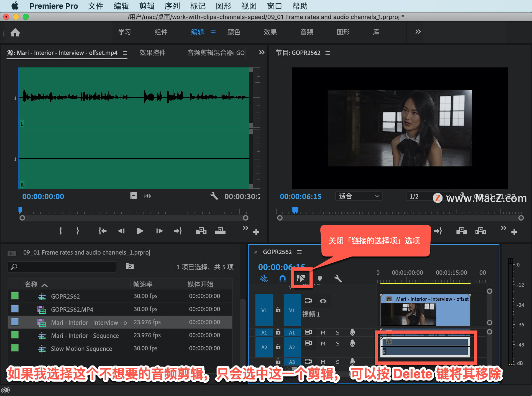Go to In point in Source monitor
This screenshot has height=396, width=532.
click(102, 231)
